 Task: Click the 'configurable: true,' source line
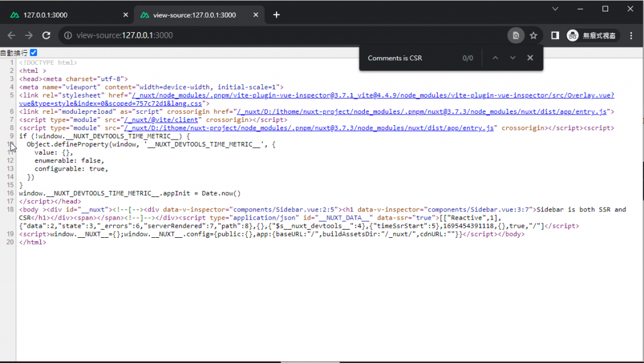pyautogui.click(x=72, y=169)
